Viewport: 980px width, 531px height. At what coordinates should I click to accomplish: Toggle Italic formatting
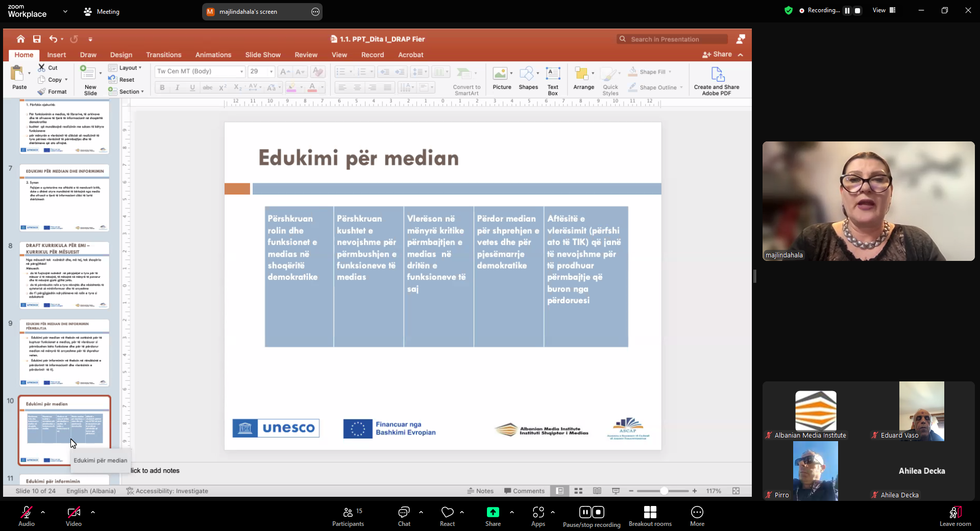(178, 88)
